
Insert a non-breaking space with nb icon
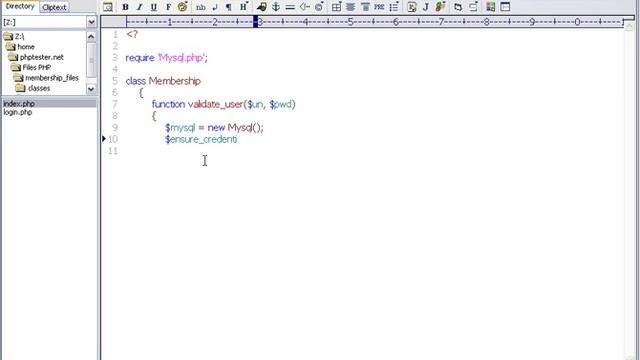(x=200, y=7)
